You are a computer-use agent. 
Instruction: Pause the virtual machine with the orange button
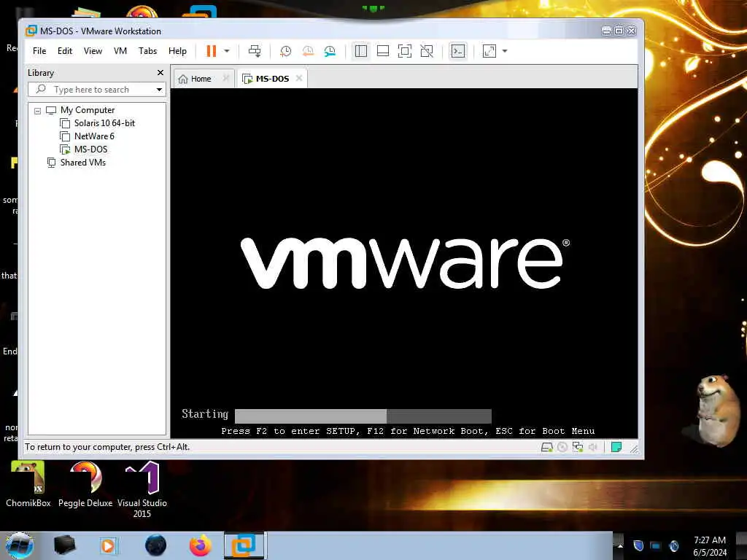[x=211, y=51]
